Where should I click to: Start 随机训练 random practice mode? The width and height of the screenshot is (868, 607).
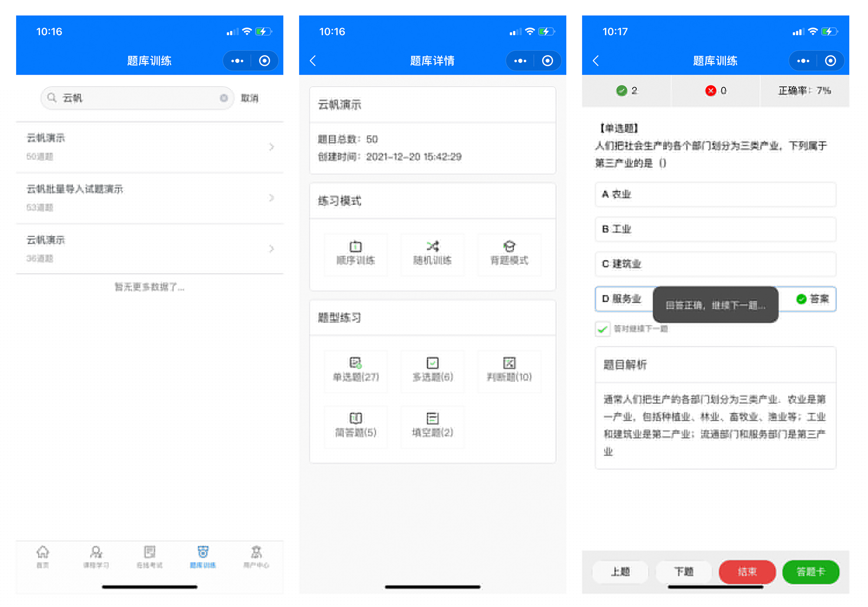pyautogui.click(x=432, y=253)
